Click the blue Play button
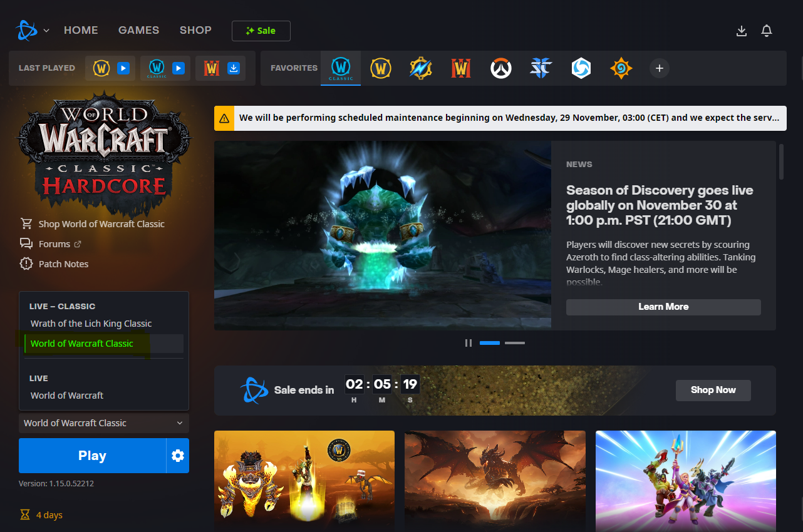 pyautogui.click(x=92, y=456)
